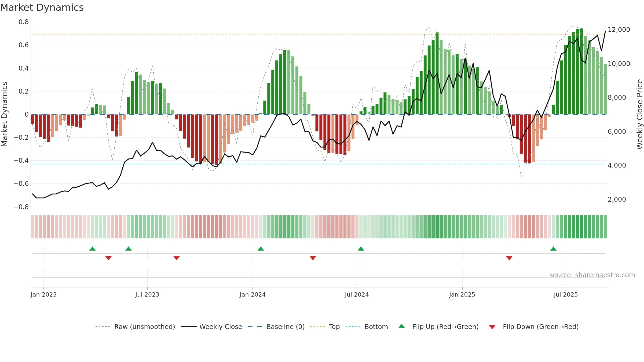This screenshot has width=644, height=362.
Task: Click the Jul 2024 x-axis label
Action: click(x=357, y=294)
